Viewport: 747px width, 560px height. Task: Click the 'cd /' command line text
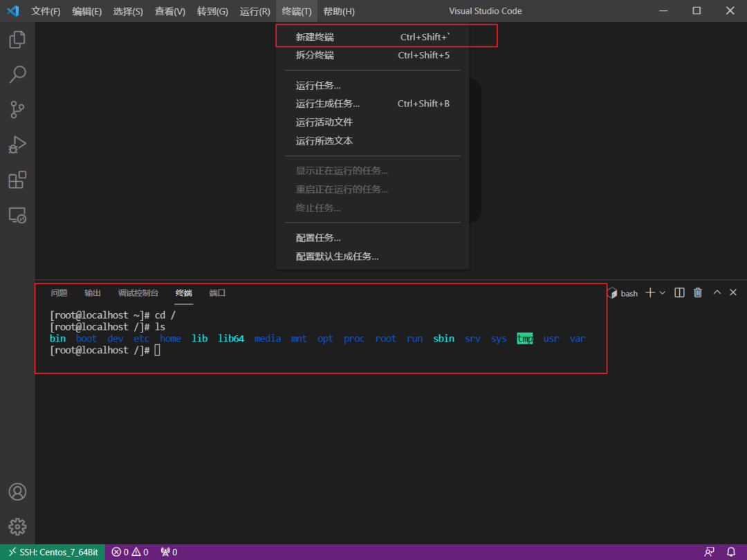pos(165,315)
